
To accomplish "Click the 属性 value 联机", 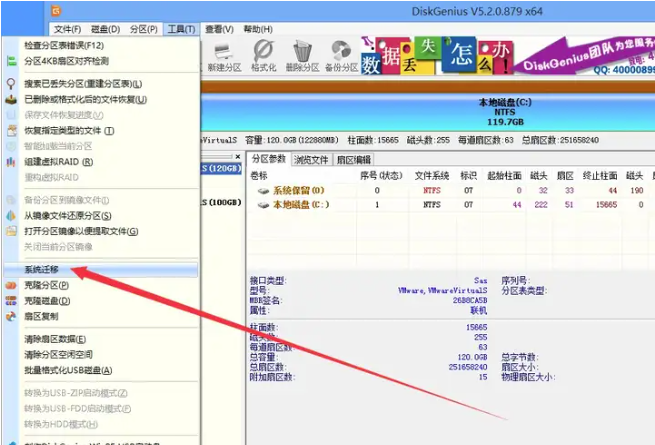I will coord(478,311).
